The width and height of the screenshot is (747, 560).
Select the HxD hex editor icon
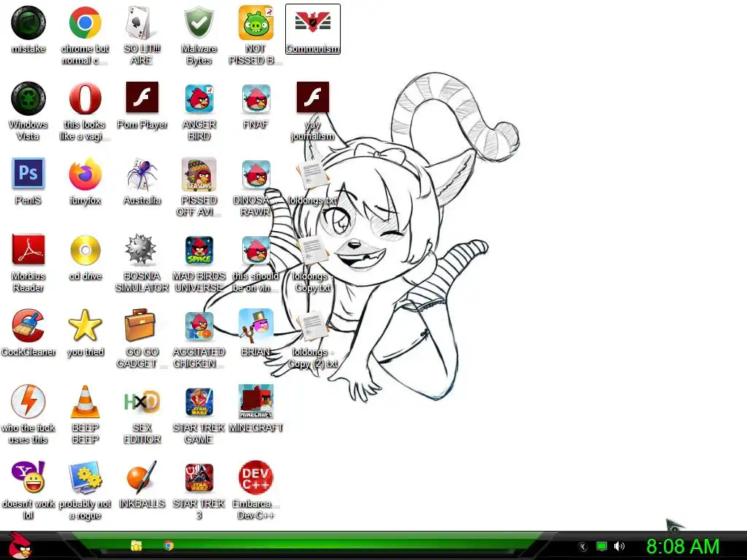point(142,402)
